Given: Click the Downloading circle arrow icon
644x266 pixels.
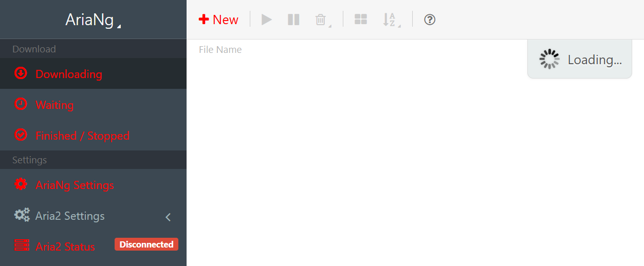Looking at the screenshot, I should [x=21, y=73].
